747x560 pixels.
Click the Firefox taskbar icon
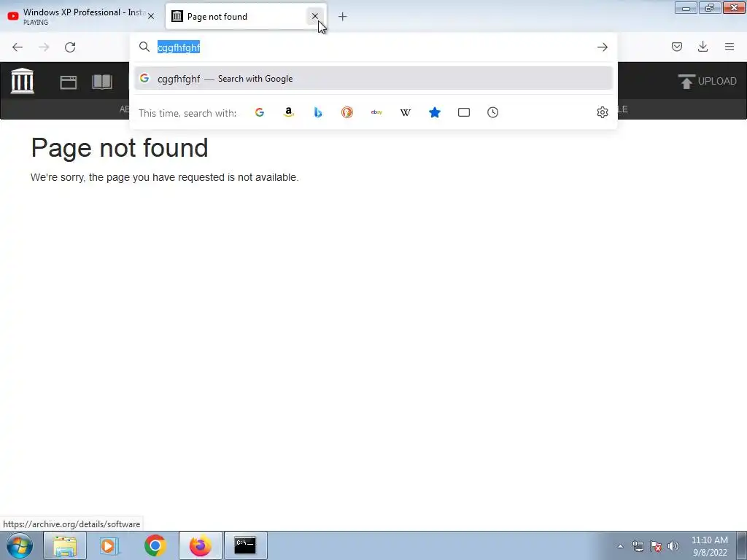201,545
